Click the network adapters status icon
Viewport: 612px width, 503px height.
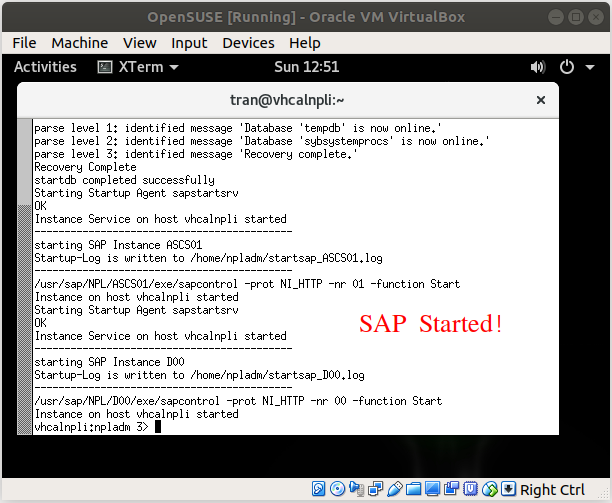point(375,489)
